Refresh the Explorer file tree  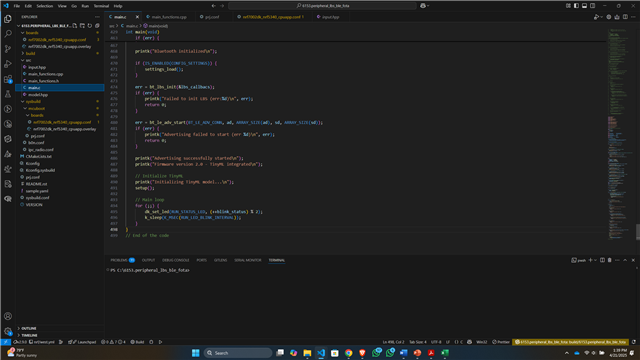(x=90, y=26)
